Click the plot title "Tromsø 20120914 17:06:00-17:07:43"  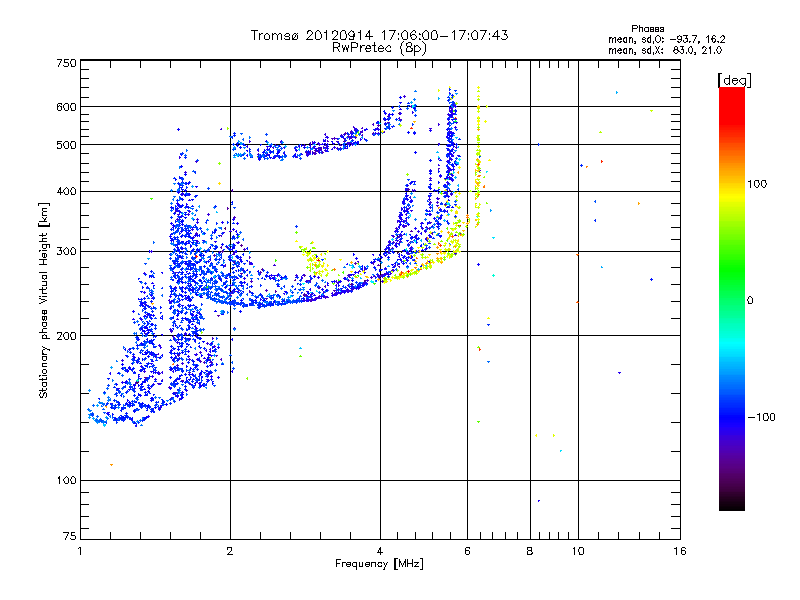pyautogui.click(x=379, y=35)
